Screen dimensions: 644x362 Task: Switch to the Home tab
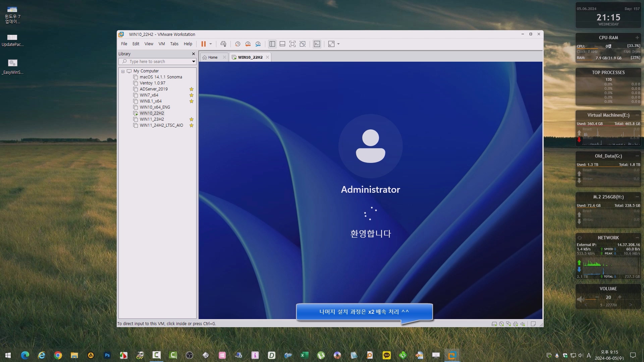tap(213, 57)
